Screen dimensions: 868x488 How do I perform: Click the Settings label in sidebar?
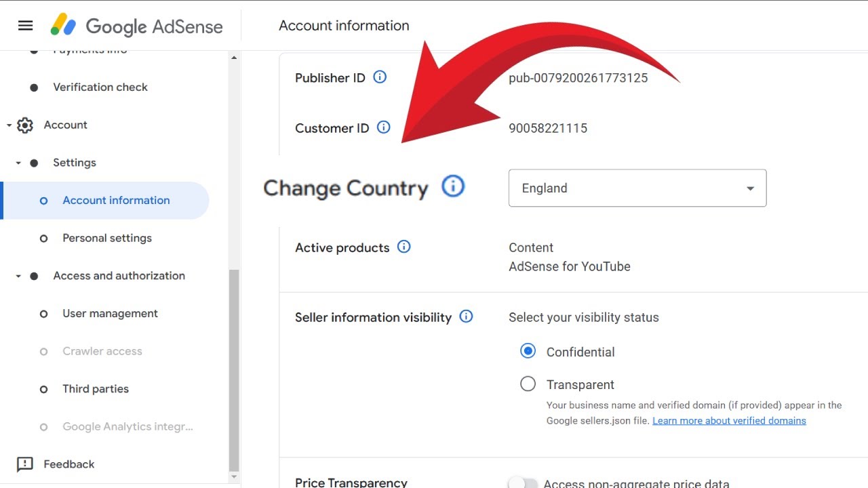[x=75, y=163]
